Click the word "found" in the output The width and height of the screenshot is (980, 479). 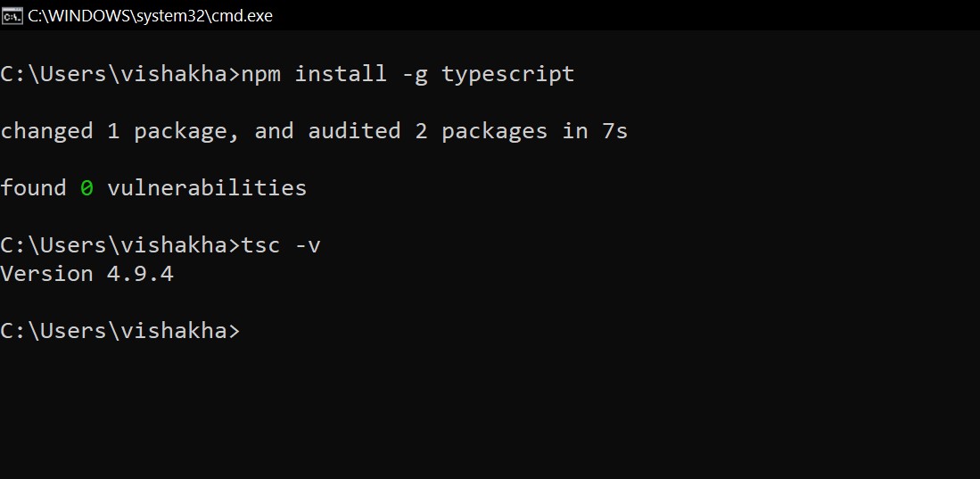(33, 188)
